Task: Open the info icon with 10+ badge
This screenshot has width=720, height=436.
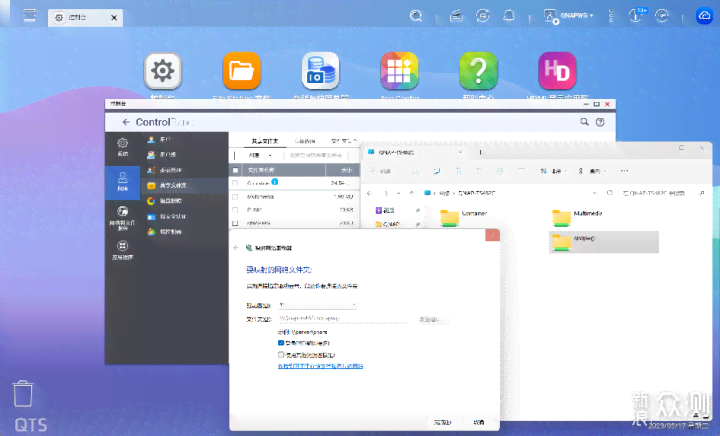Action: (636, 16)
